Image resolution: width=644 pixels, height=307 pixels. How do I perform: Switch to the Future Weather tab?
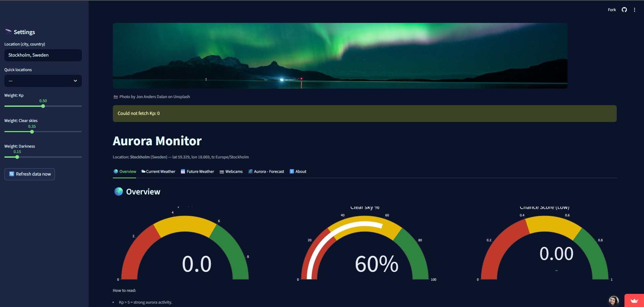click(x=197, y=172)
